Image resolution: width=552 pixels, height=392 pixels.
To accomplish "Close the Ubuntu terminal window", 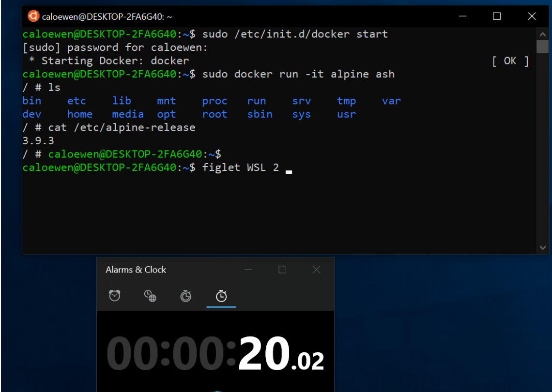I will tap(532, 16).
